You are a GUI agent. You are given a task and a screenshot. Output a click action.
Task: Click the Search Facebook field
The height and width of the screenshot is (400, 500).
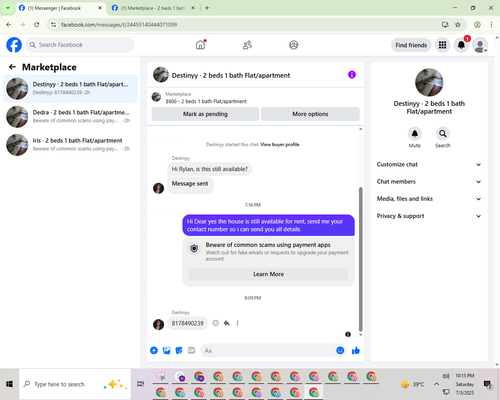click(x=80, y=45)
